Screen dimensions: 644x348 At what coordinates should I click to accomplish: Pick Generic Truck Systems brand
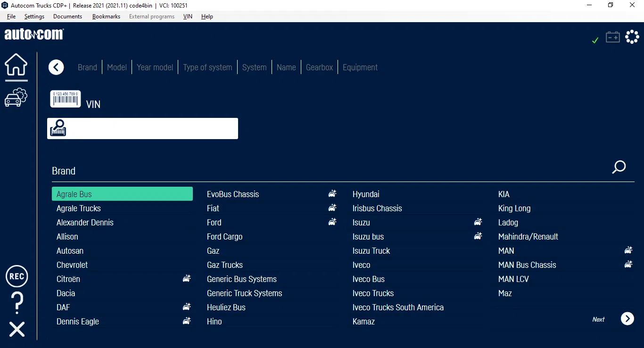point(244,293)
